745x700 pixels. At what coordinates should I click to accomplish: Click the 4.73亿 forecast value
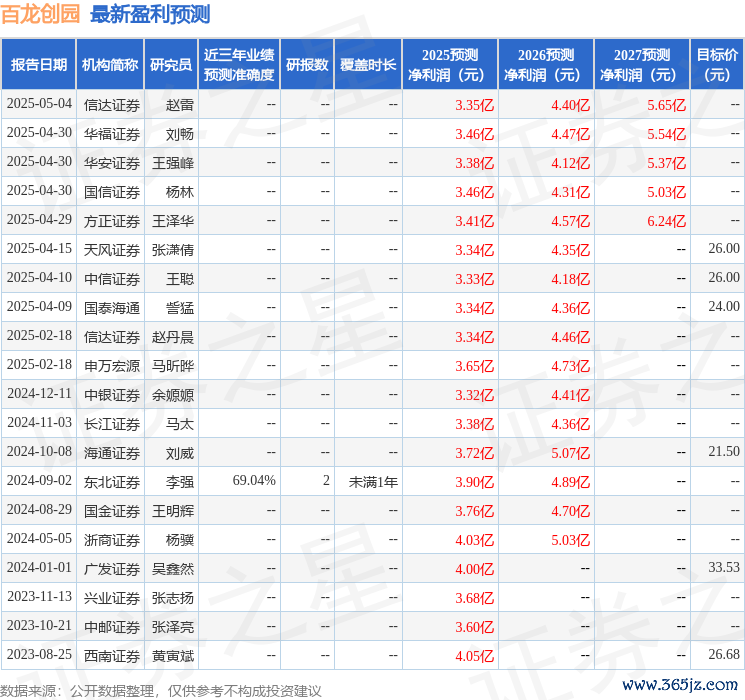(x=570, y=366)
